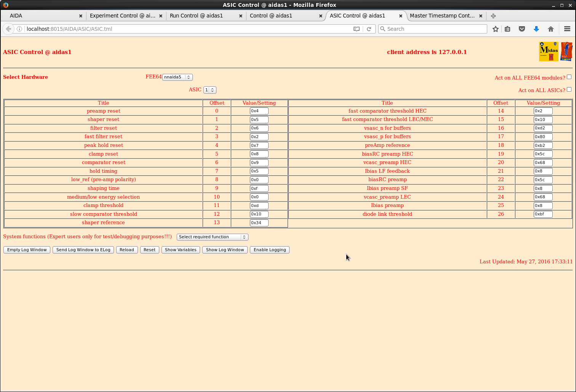The height and width of the screenshot is (392, 576).
Task: Switch to the Experiment Control tab
Action: pos(125,16)
